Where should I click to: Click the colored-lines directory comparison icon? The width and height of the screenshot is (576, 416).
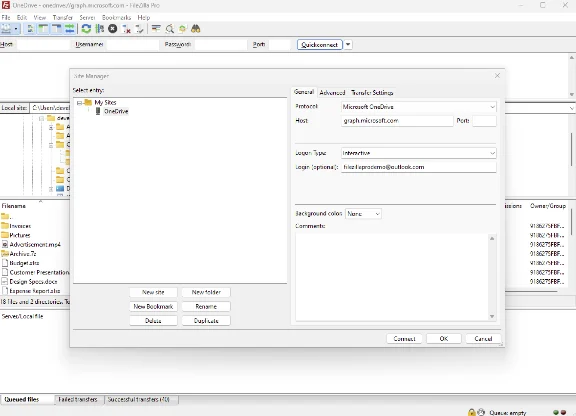click(x=156, y=29)
